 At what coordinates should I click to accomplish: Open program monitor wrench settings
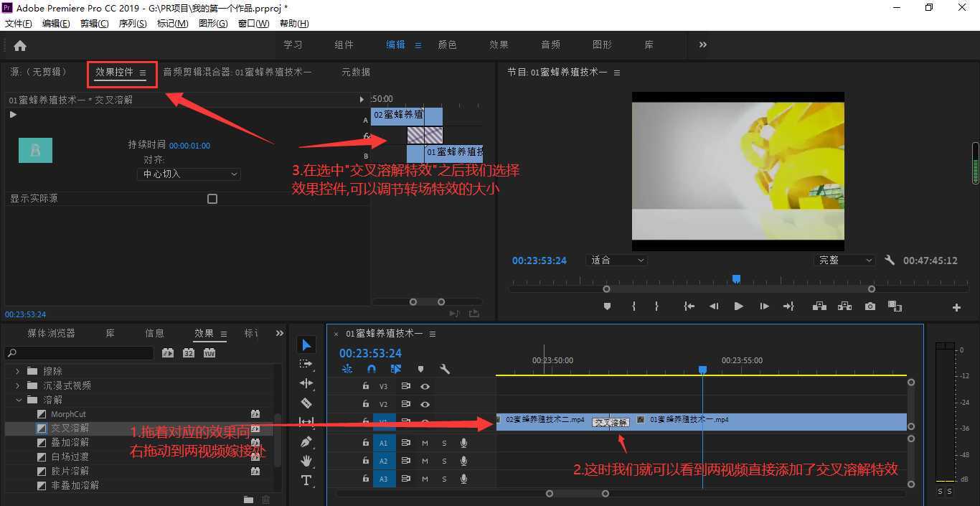[x=890, y=261]
